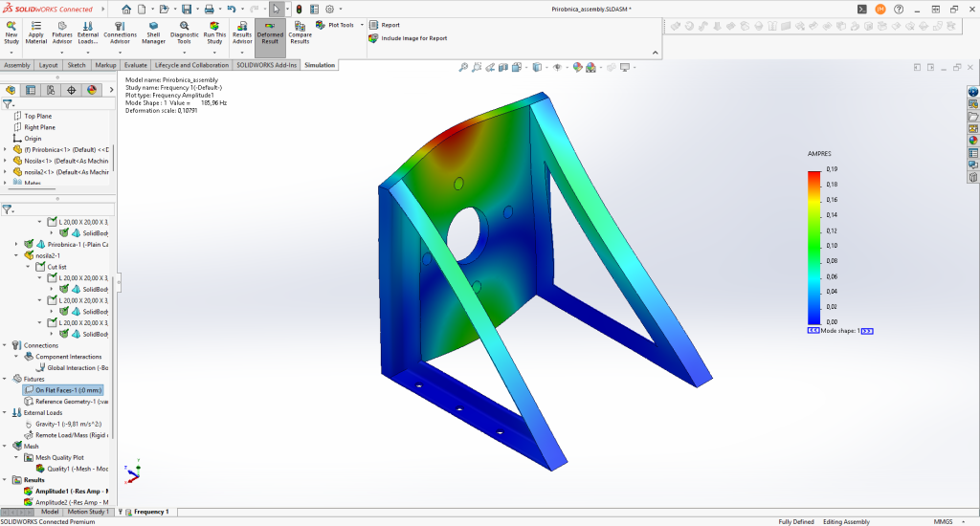
Task: Switch to the Sketch tab
Action: tap(77, 65)
